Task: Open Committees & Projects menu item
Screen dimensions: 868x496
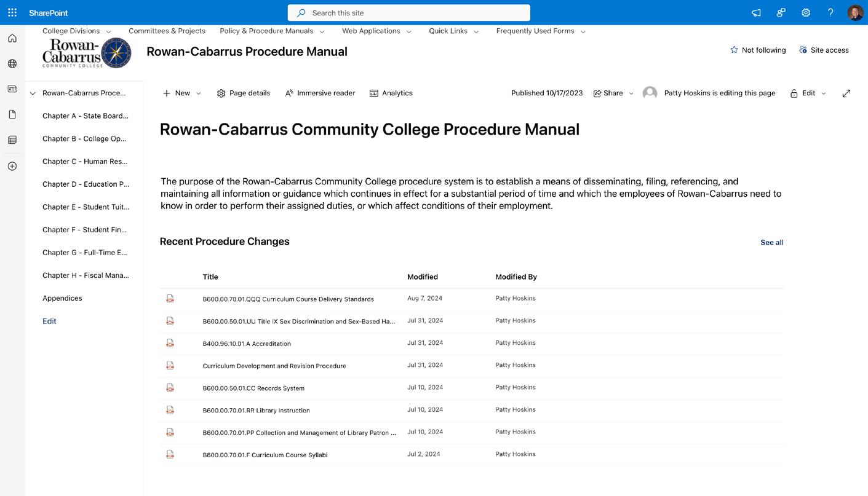Action: 167,31
